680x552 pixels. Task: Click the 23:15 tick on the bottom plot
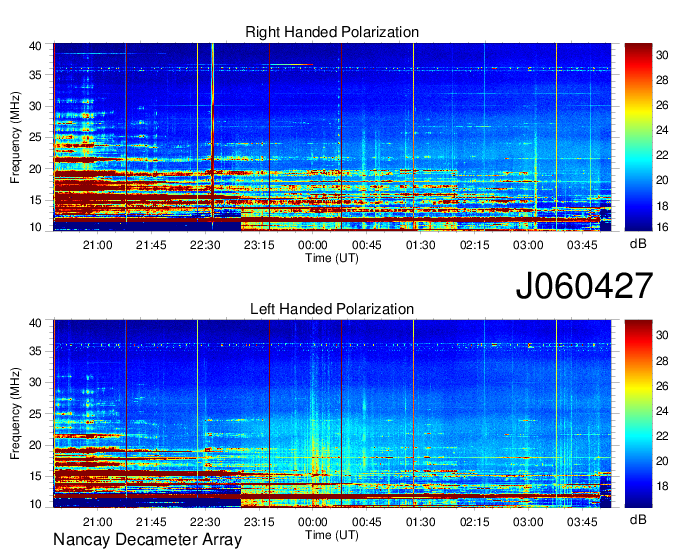[x=259, y=522]
